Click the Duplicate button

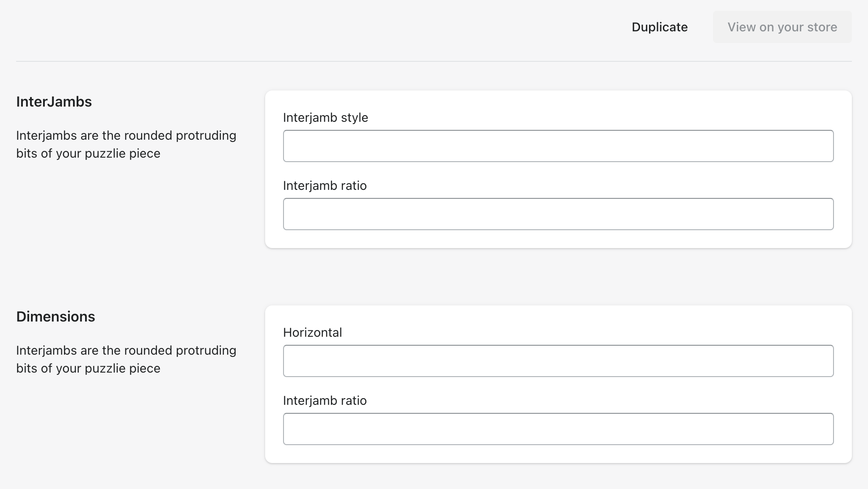pyautogui.click(x=659, y=27)
